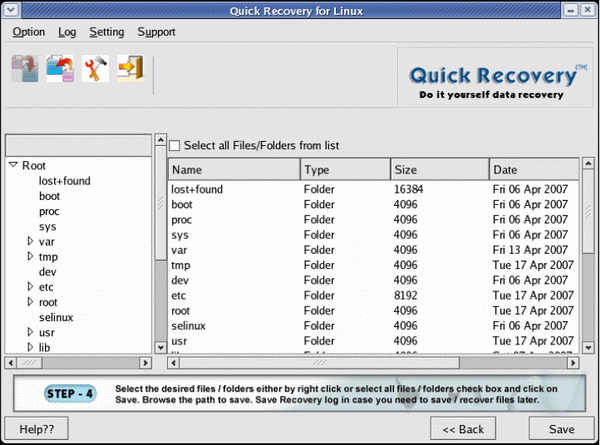The width and height of the screenshot is (600, 445).
Task: Click the first toolbar icon for saving recovery
Action: 23,69
